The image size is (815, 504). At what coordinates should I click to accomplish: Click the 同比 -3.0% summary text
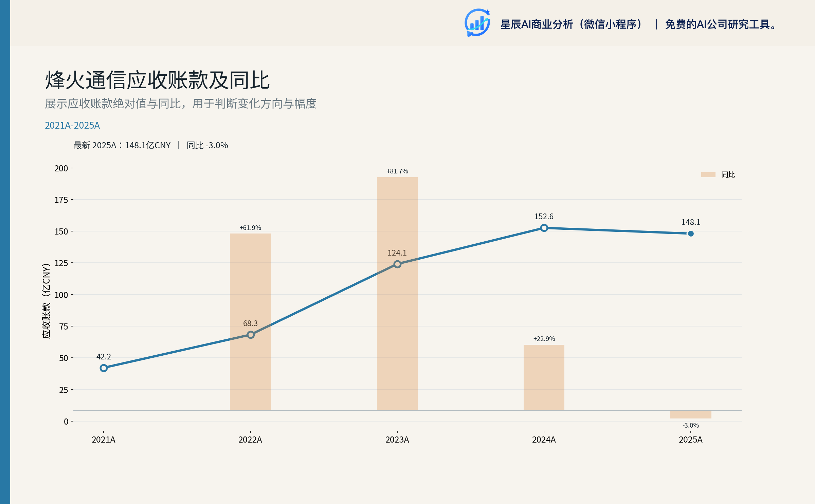point(207,145)
